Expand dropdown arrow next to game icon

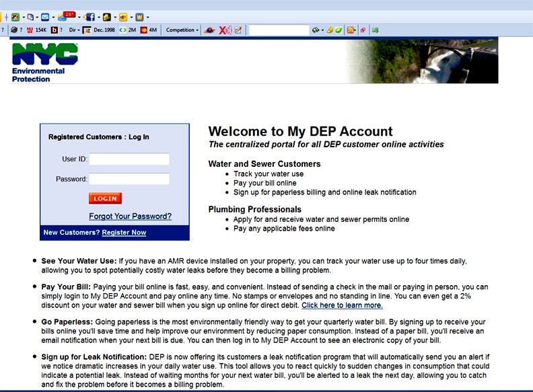(24, 17)
